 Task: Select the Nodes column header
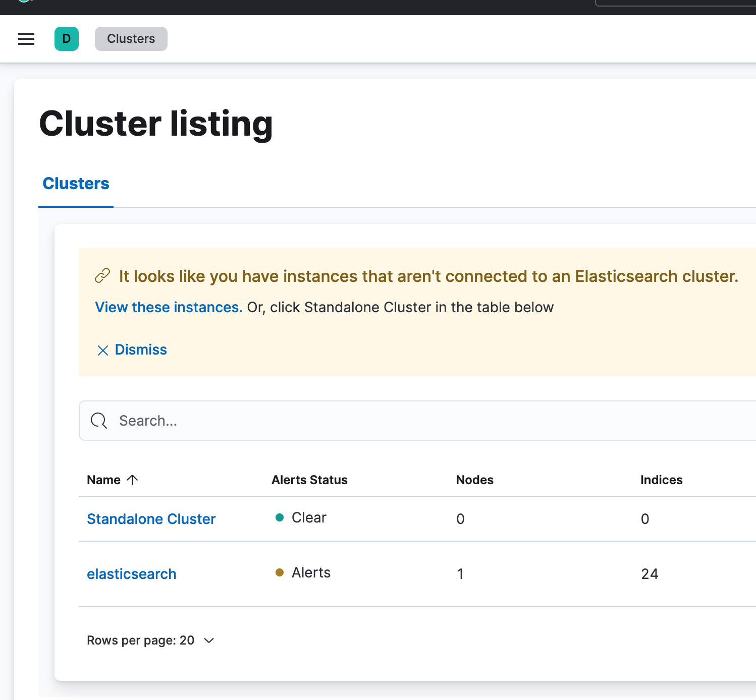pos(474,480)
